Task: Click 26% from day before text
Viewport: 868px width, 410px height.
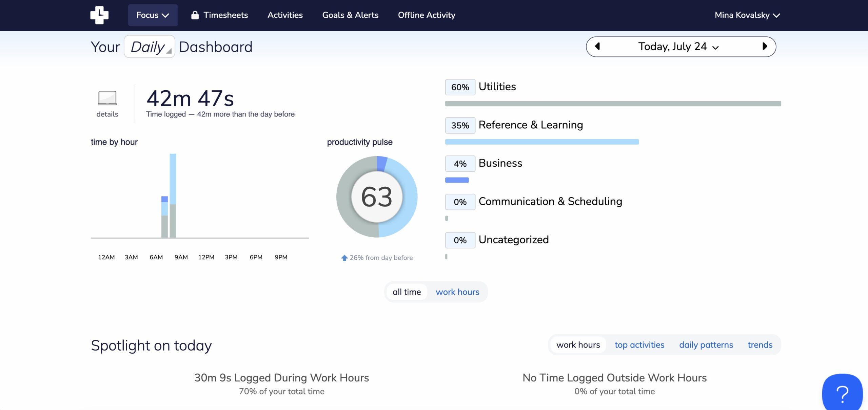Action: point(381,258)
